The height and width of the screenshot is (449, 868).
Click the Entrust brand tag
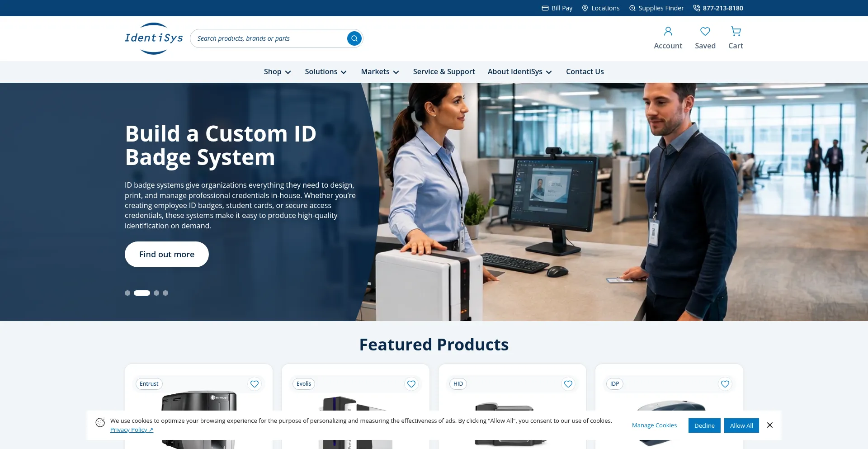pos(149,384)
